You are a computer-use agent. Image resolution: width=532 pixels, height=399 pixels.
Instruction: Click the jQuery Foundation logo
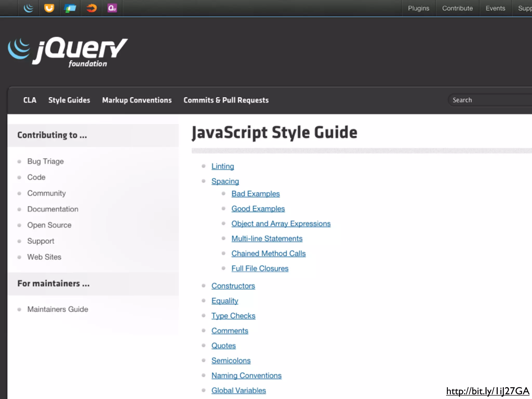[68, 52]
